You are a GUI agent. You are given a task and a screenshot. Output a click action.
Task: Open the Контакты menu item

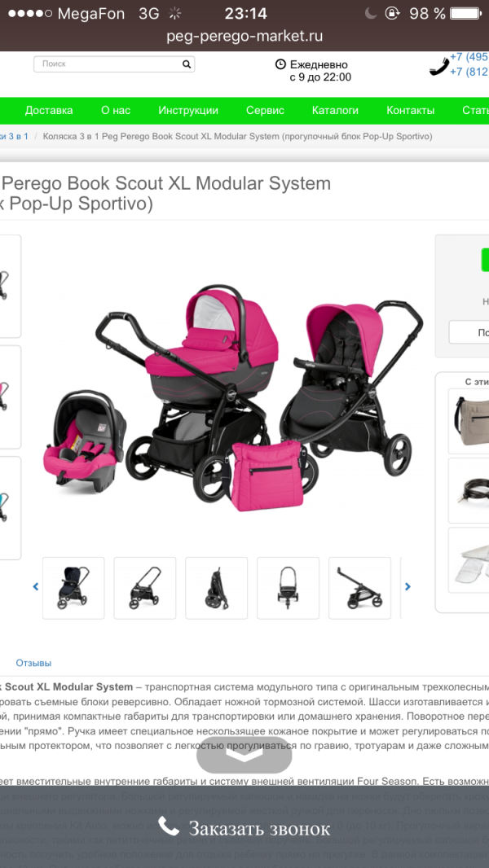[411, 111]
